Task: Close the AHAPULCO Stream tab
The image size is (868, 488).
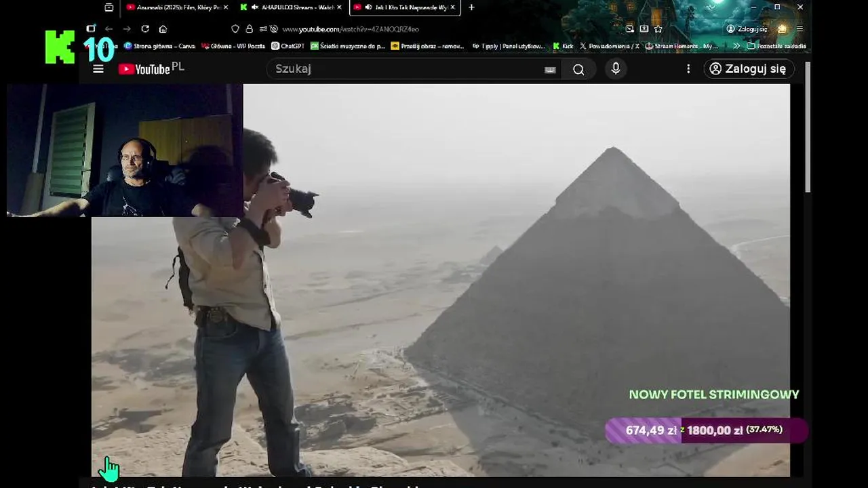Action: tap(339, 7)
